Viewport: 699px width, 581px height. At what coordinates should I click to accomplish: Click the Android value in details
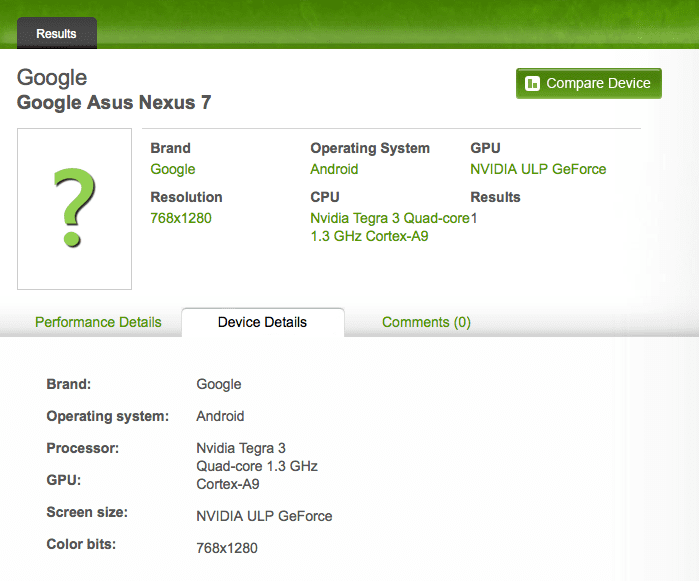click(220, 416)
